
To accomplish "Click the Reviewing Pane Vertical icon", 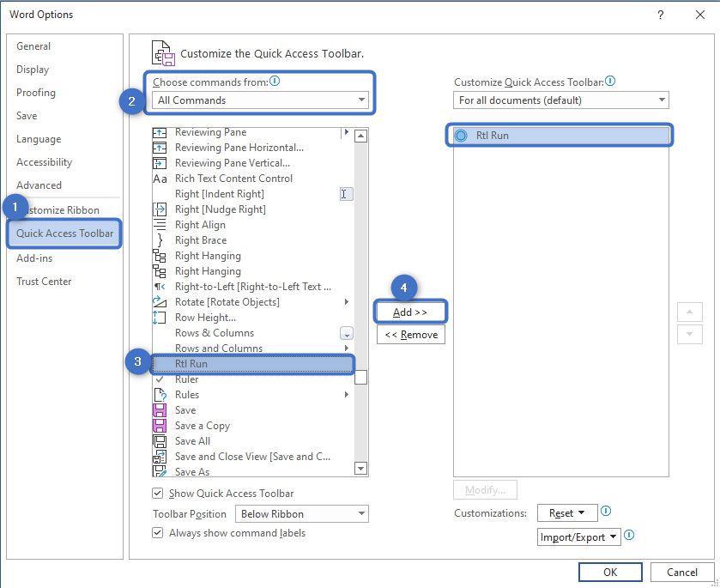I will click(160, 163).
